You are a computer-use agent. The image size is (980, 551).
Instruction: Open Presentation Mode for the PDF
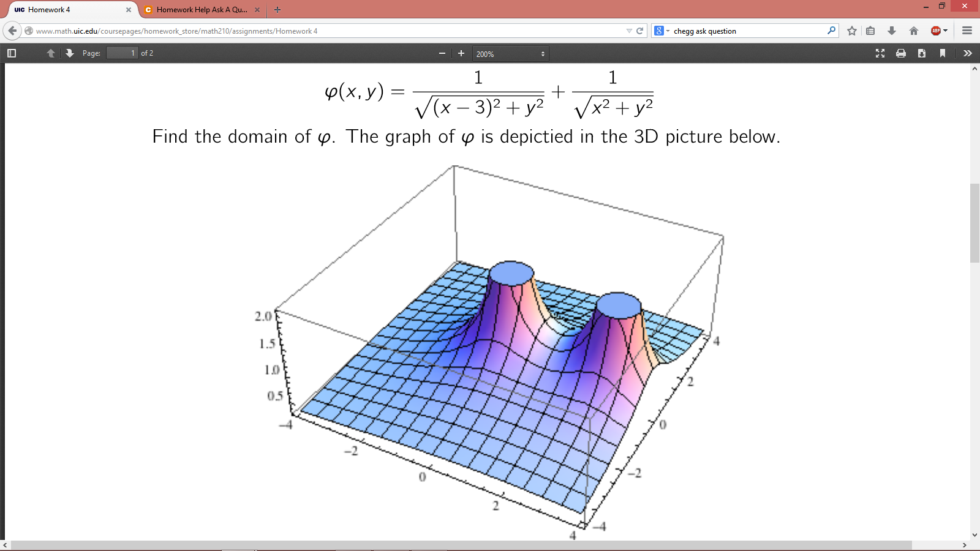[x=880, y=53]
